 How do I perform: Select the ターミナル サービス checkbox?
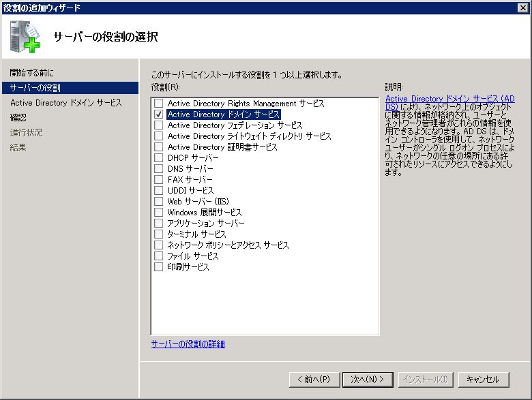[x=158, y=234]
